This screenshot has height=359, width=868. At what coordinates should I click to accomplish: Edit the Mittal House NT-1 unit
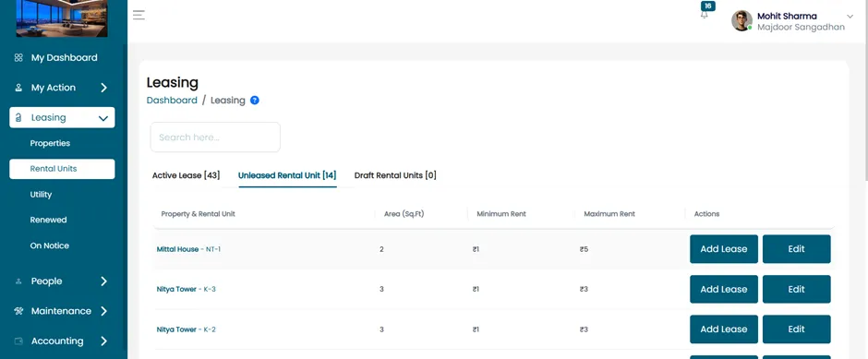797,249
